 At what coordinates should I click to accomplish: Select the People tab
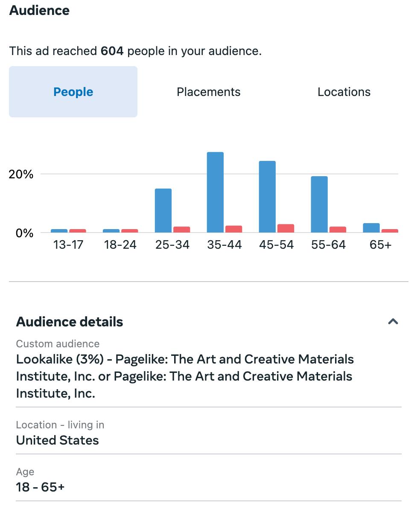(x=73, y=92)
